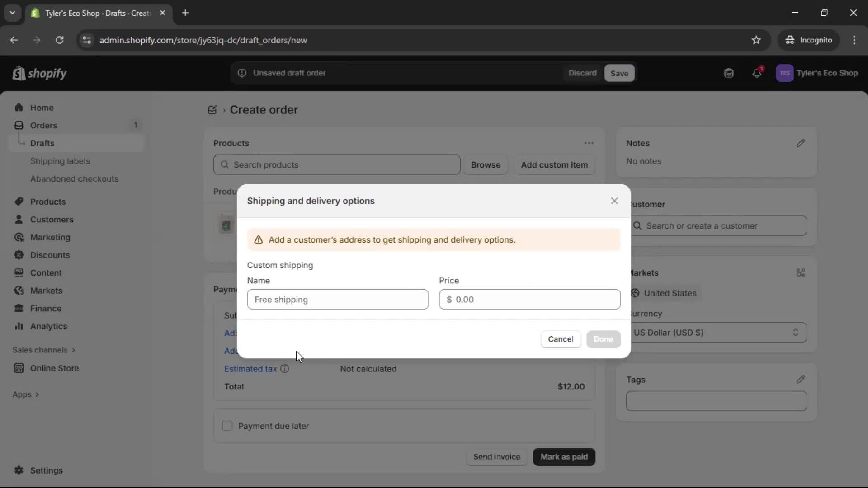This screenshot has height=488, width=868.
Task: Click the Mark as paid button
Action: 564,457
